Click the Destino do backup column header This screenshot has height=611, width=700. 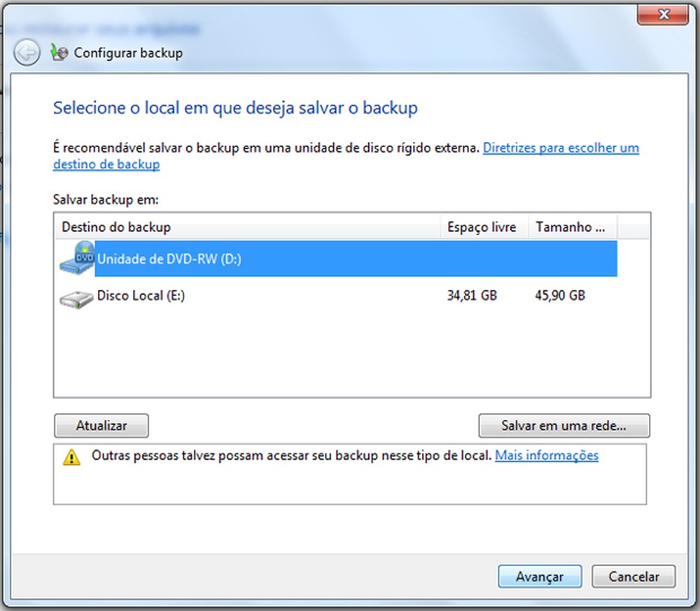[x=115, y=227]
